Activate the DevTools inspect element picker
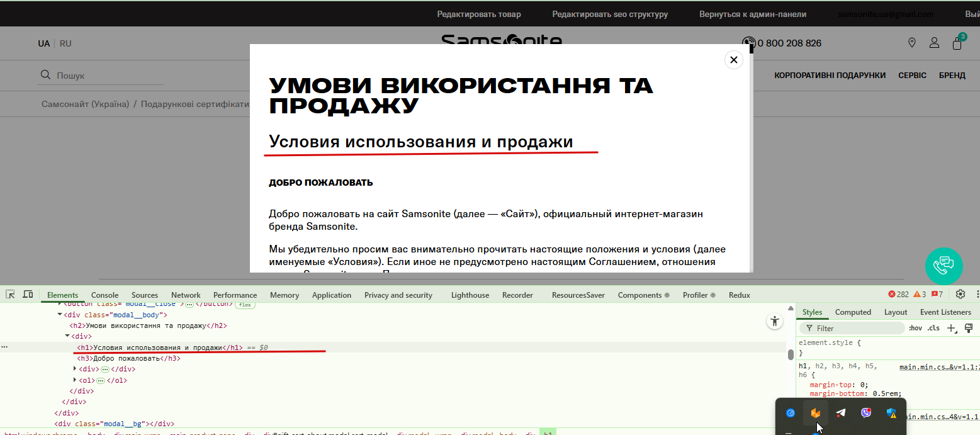 (10, 294)
